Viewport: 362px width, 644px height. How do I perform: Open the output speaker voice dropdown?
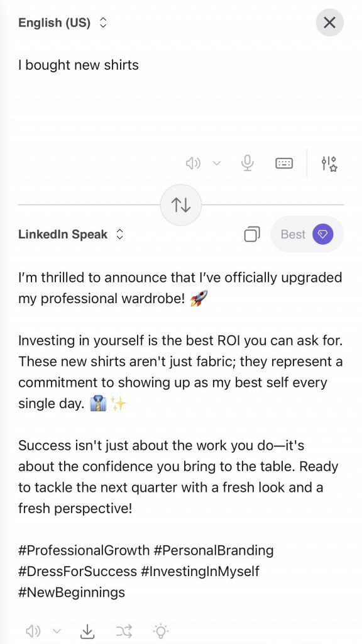coord(57,631)
